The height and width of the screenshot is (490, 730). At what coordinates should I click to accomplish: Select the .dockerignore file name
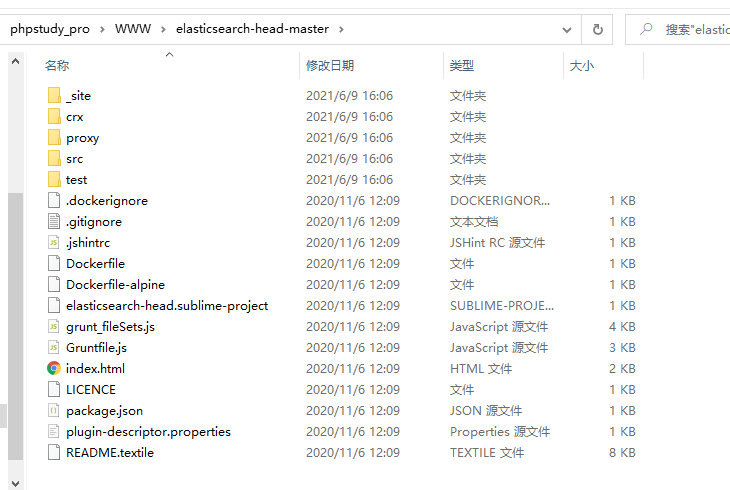click(107, 201)
